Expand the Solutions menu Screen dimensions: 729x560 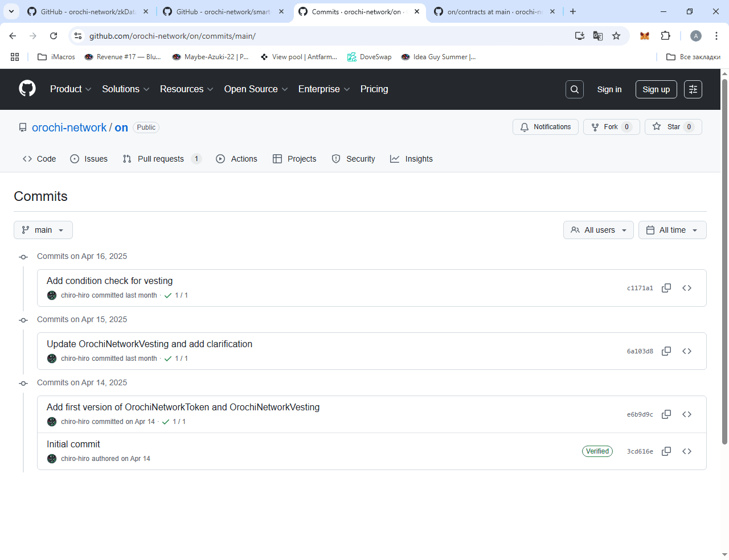[x=126, y=89]
